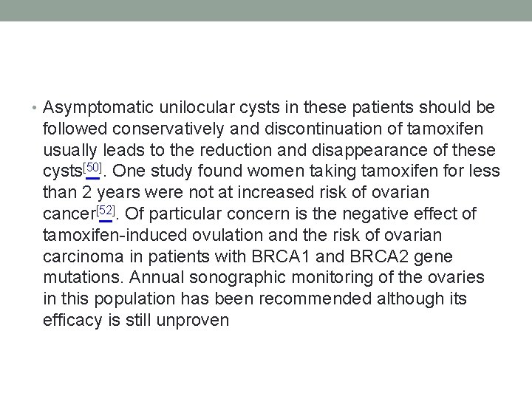Viewport: 532px width, 399px height.
Task: Click the word "cancer" before citation 52
Action: [x=69, y=215]
